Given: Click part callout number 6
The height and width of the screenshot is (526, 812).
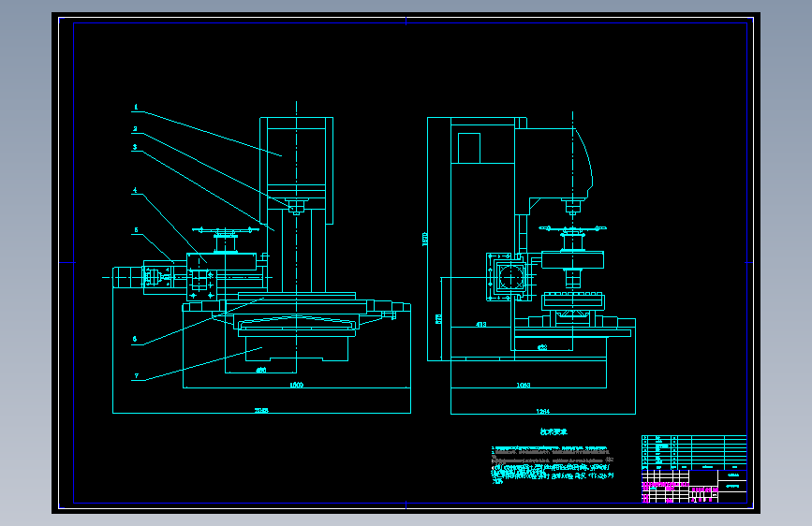Looking at the screenshot, I should (135, 339).
